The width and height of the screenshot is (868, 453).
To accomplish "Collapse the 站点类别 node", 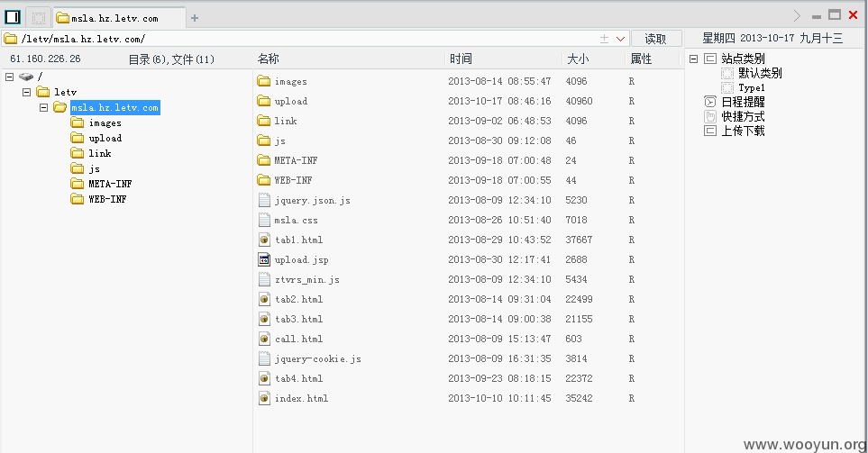I will [694, 59].
